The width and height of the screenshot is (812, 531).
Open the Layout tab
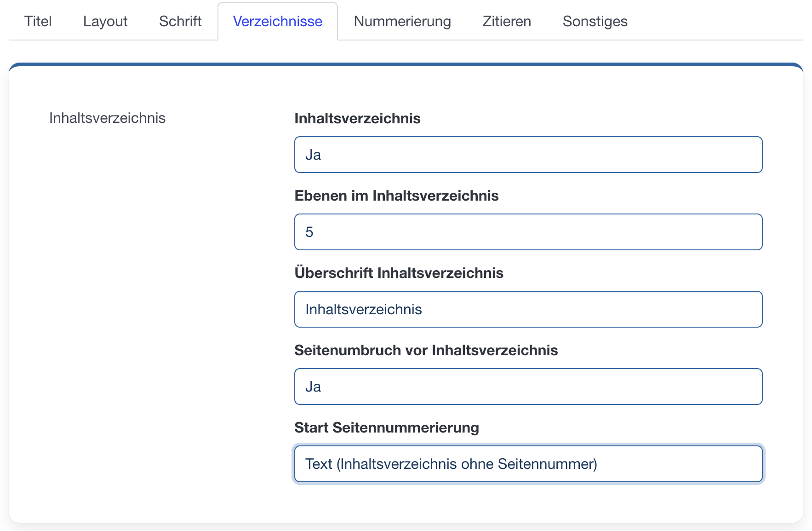[105, 21]
